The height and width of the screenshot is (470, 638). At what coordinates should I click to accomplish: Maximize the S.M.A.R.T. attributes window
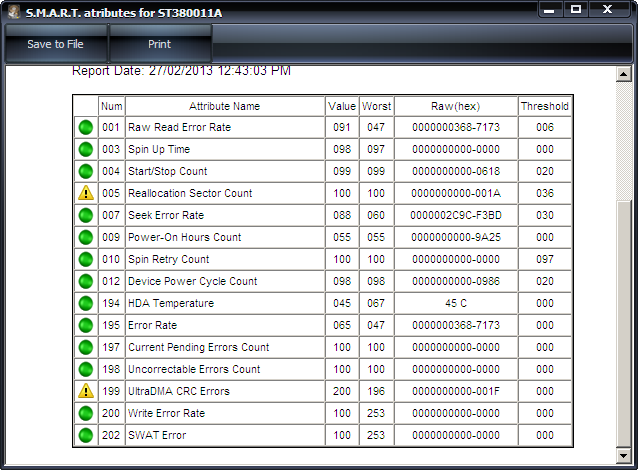(x=576, y=10)
